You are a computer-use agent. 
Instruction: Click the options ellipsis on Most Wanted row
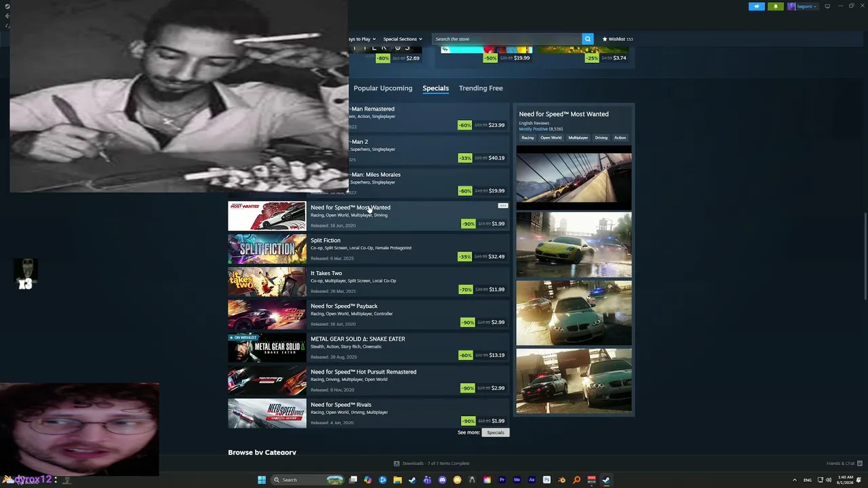[502, 205]
